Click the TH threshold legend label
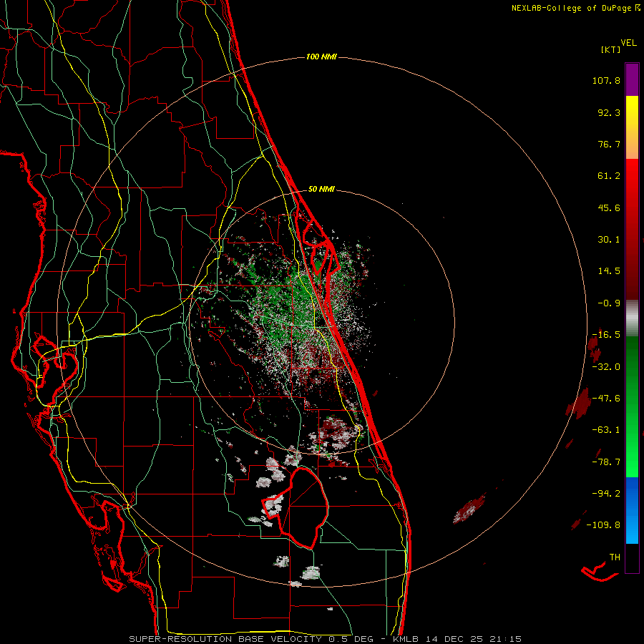The height and width of the screenshot is (644, 644). [615, 557]
